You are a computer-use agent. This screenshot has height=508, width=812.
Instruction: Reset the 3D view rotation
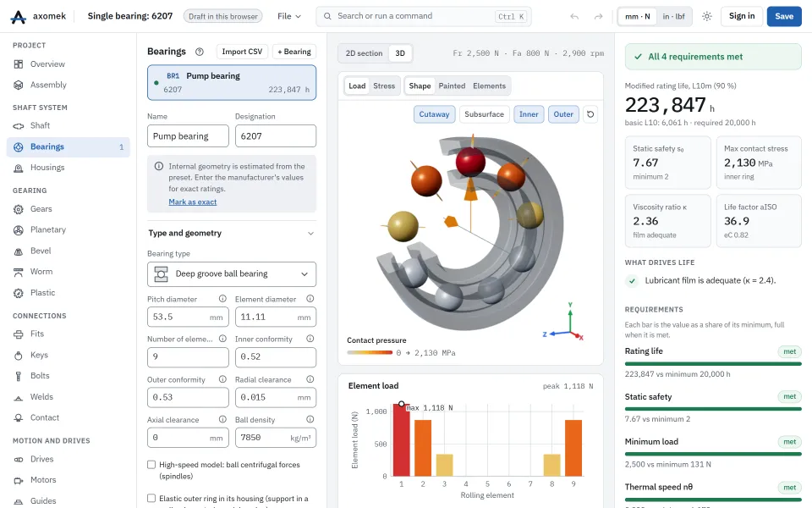590,114
